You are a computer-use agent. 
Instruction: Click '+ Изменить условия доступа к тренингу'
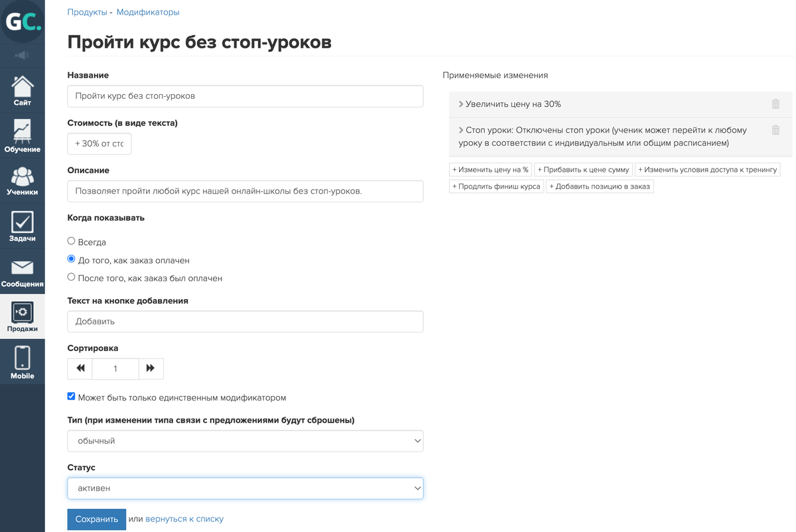tap(708, 170)
